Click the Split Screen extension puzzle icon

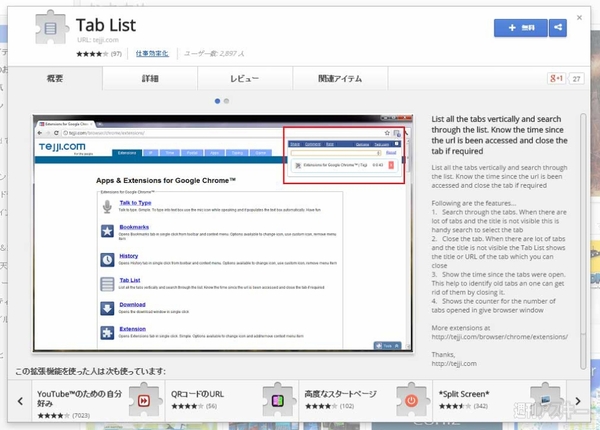click(x=545, y=400)
